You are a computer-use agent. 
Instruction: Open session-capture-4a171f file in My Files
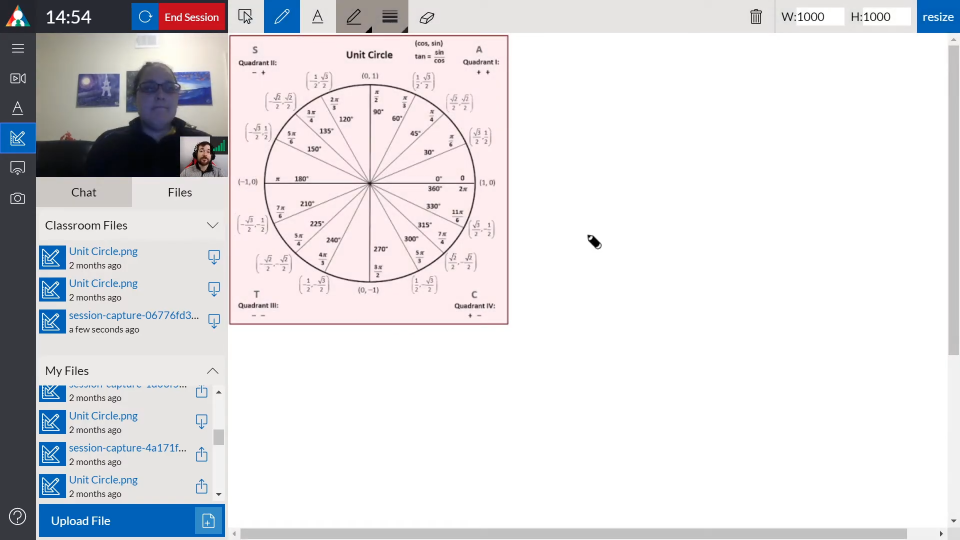click(x=127, y=448)
